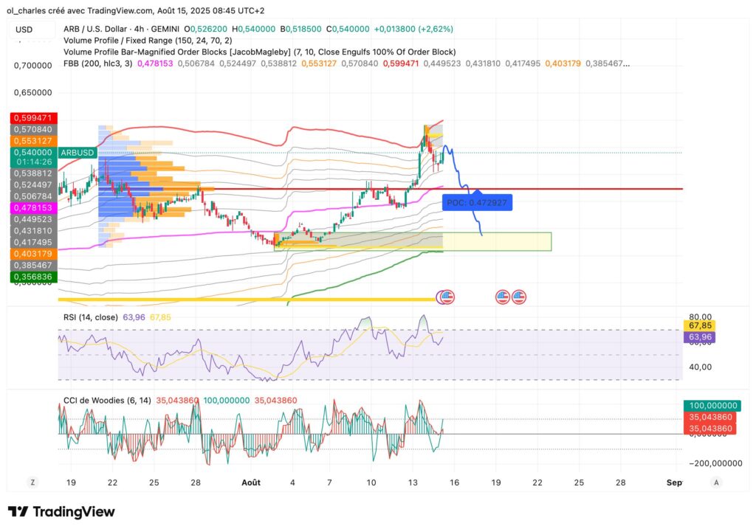The width and height of the screenshot is (756, 532).
Task: Click the Août label on the time axis
Action: pos(251,482)
